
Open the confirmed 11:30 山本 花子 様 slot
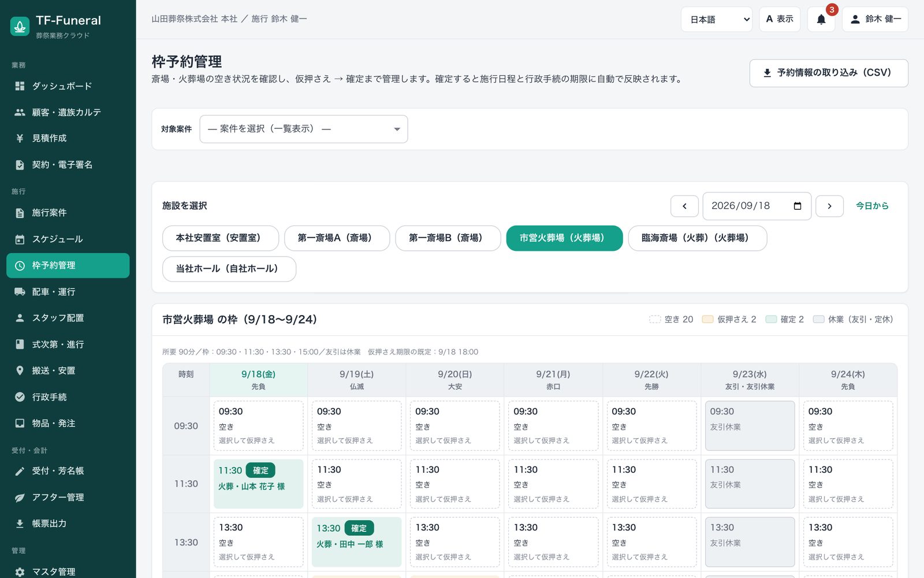259,484
